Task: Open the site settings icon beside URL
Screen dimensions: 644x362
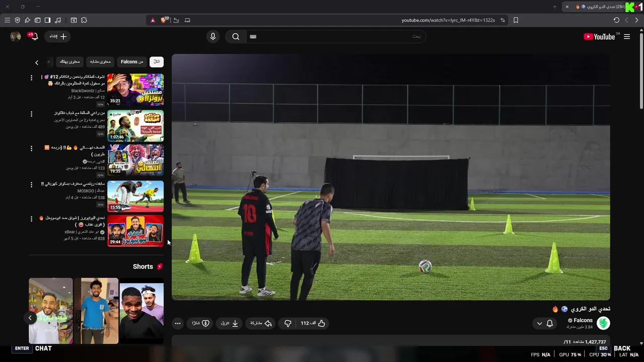Action: click(503, 20)
